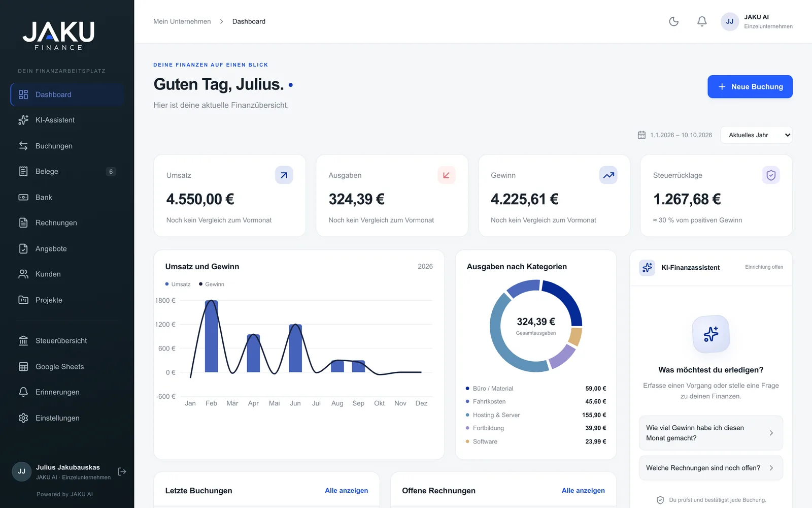812x508 pixels.
Task: Click the Ausgaben card down-arrow icon
Action: (x=447, y=175)
